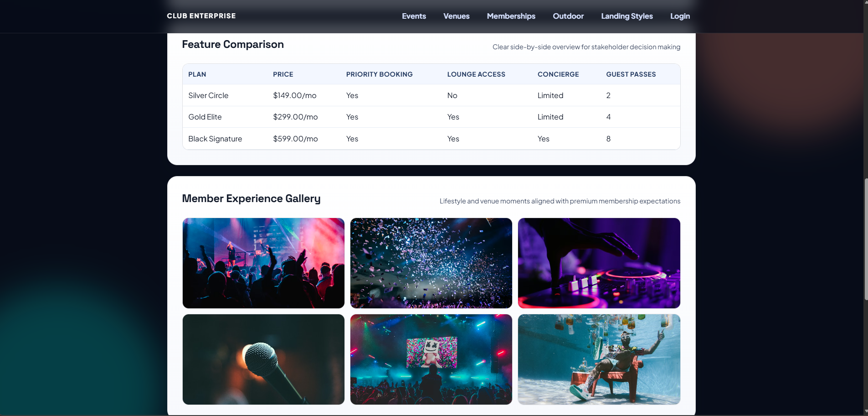View the confetti celebration gallery image
Viewport: 868px width, 416px height.
click(431, 263)
